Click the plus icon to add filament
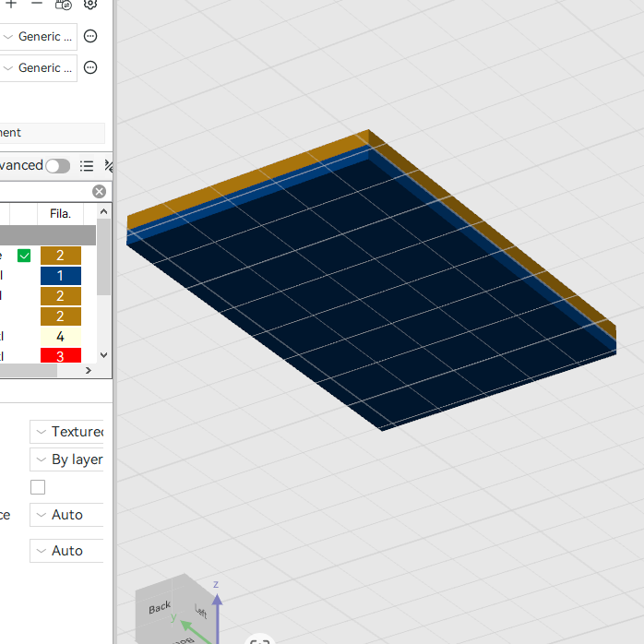The width and height of the screenshot is (644, 644). click(11, 4)
